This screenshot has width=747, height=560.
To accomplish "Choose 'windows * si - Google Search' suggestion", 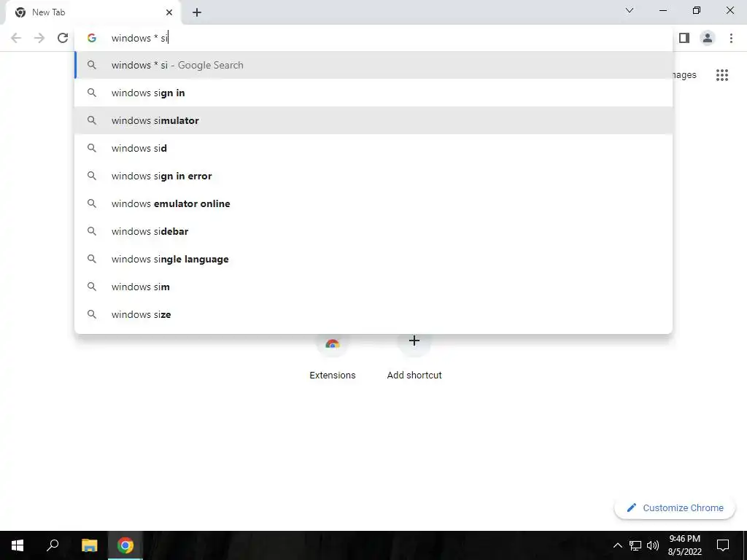I will pyautogui.click(x=373, y=65).
